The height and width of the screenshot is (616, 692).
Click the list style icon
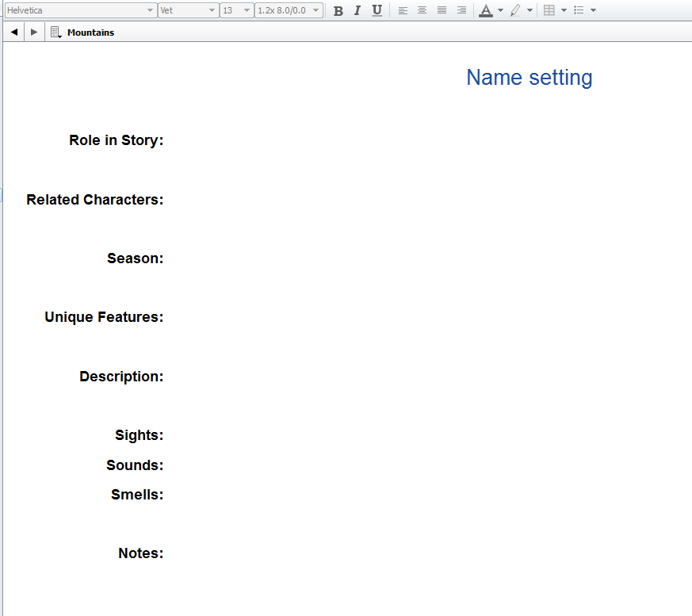(x=579, y=10)
